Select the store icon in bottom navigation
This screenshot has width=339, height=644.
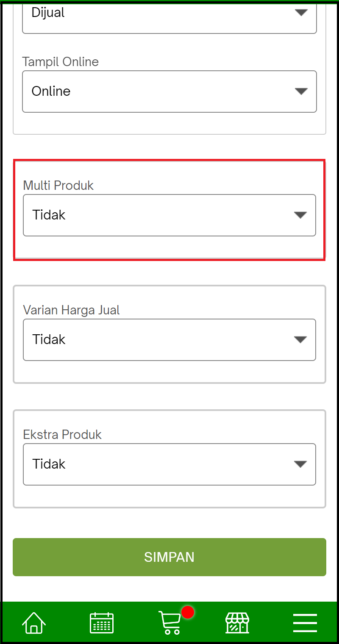point(237,622)
